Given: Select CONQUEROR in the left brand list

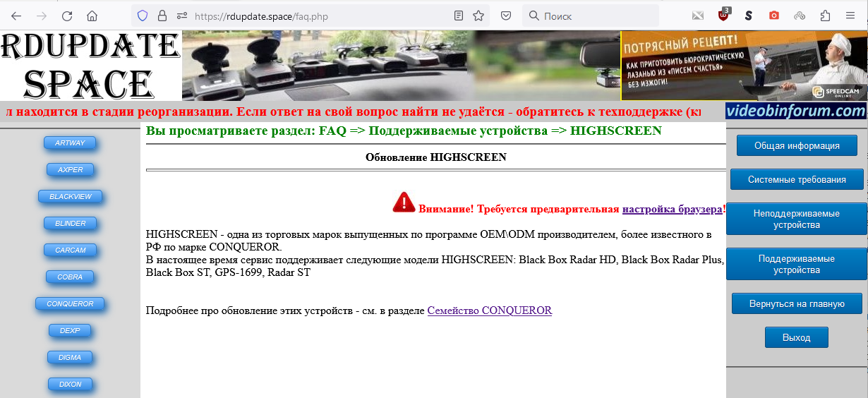Looking at the screenshot, I should [x=70, y=304].
